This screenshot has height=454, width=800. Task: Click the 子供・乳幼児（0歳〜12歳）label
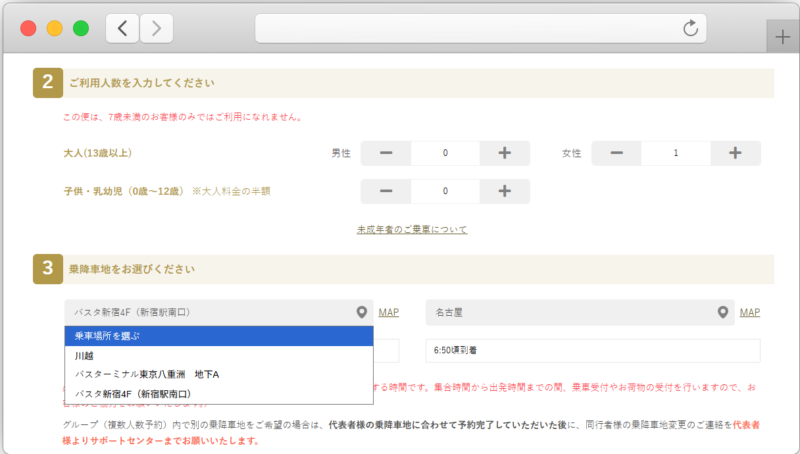click(x=123, y=191)
